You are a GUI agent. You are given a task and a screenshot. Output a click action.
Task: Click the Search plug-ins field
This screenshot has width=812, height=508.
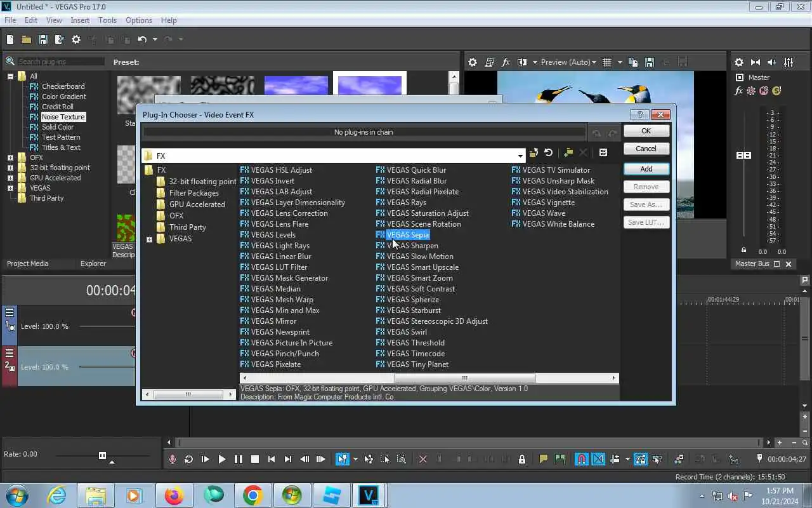pyautogui.click(x=61, y=62)
